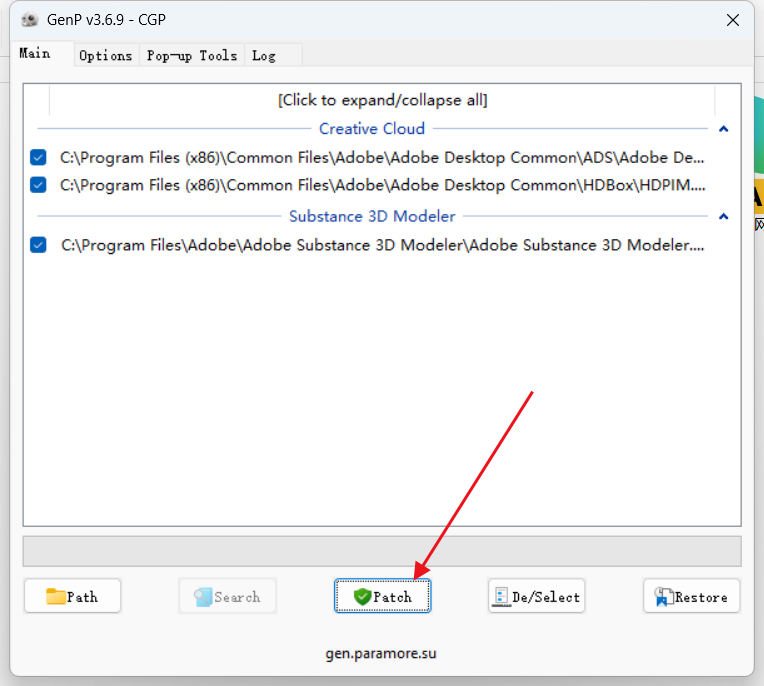
Task: Click the Substance 3D Modeler group title
Action: pos(372,216)
